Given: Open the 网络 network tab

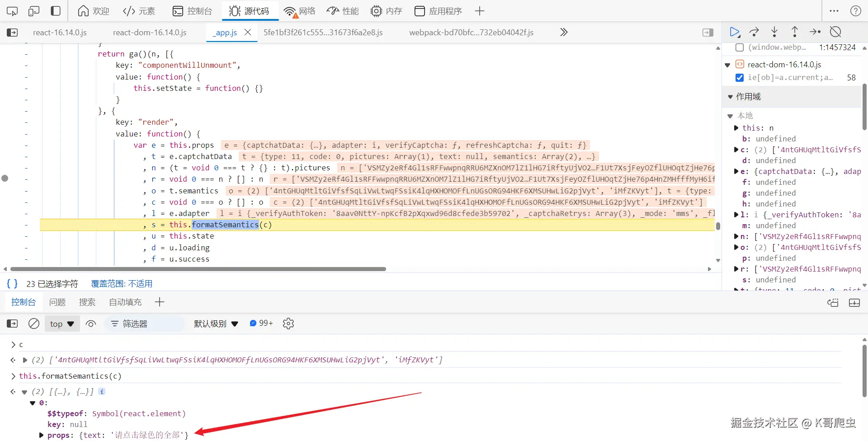Looking at the screenshot, I should pyautogui.click(x=299, y=11).
